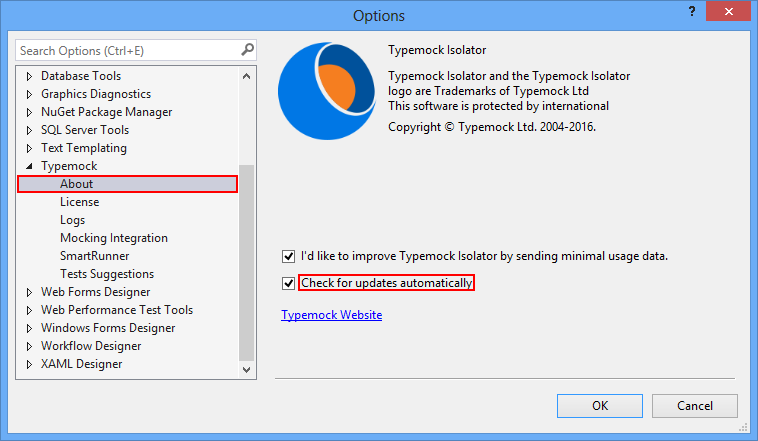Expand the XAML Designer node
Image resolution: width=758 pixels, height=441 pixels.
coord(30,364)
